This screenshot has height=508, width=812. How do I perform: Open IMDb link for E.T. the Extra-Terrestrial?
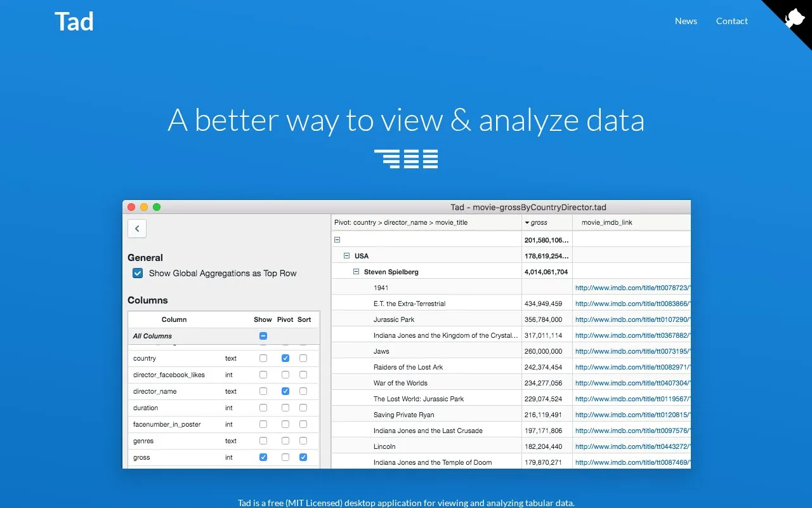click(632, 304)
